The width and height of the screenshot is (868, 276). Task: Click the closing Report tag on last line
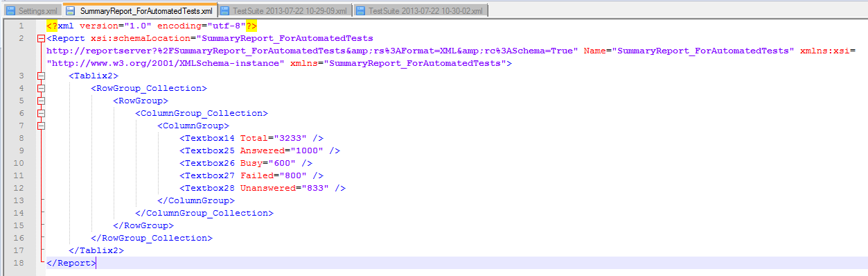[x=71, y=263]
